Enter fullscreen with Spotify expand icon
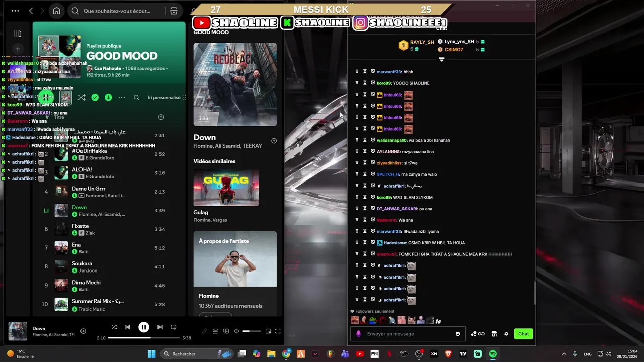This screenshot has width=644, height=362. [278, 331]
